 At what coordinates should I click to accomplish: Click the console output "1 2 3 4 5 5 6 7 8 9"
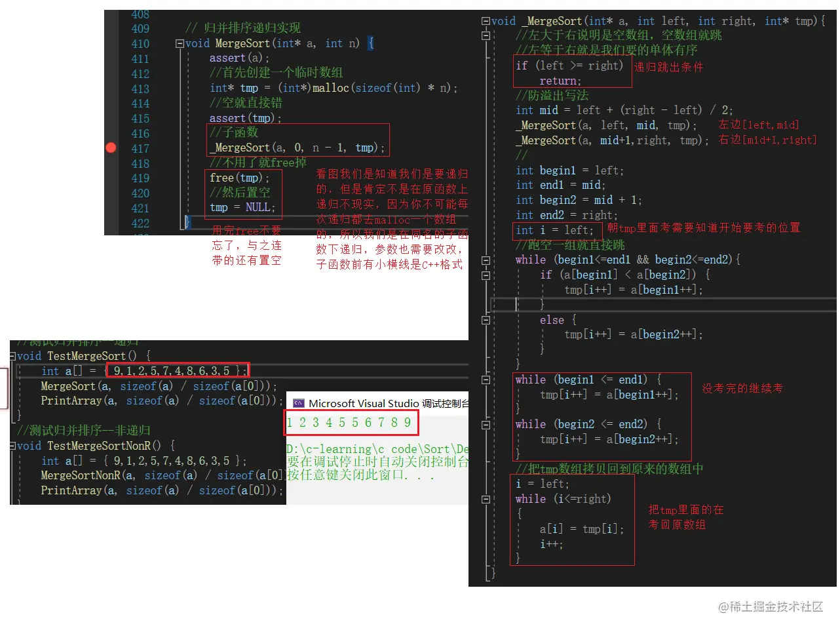(x=349, y=422)
